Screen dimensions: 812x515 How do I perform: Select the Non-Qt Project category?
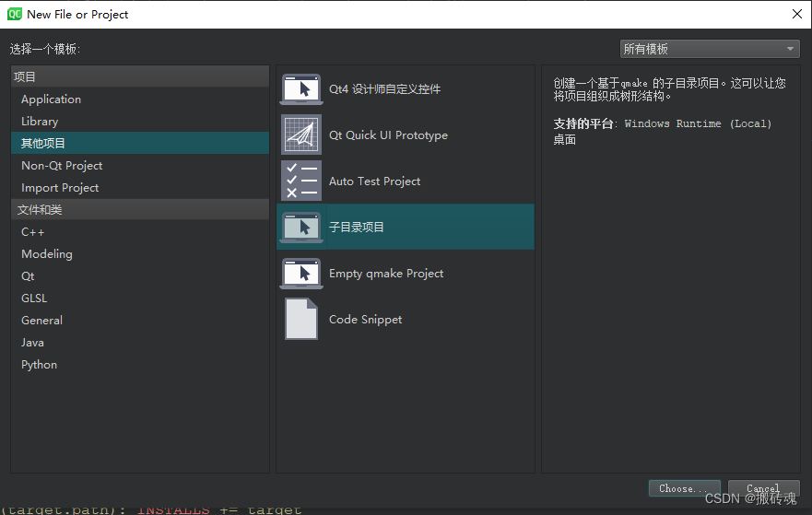coord(140,165)
